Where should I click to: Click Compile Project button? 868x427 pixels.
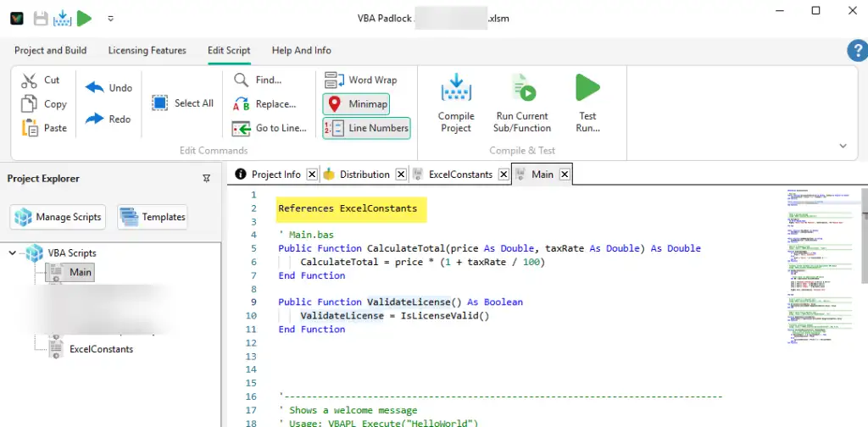[456, 103]
